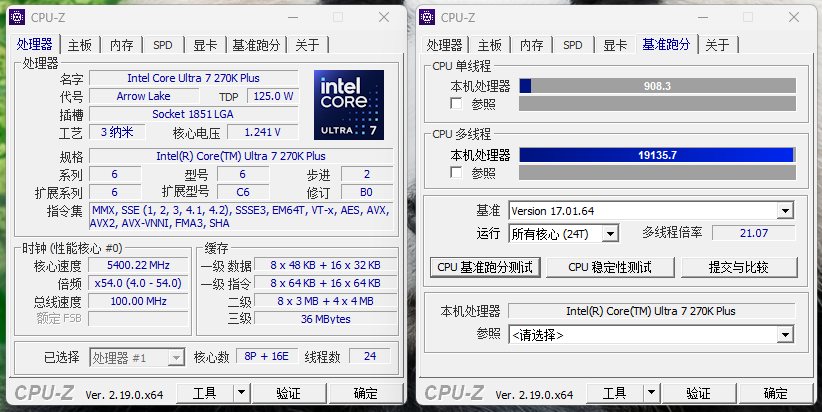Close the right CPU-Z window
822x412 pixels.
[x=794, y=17]
